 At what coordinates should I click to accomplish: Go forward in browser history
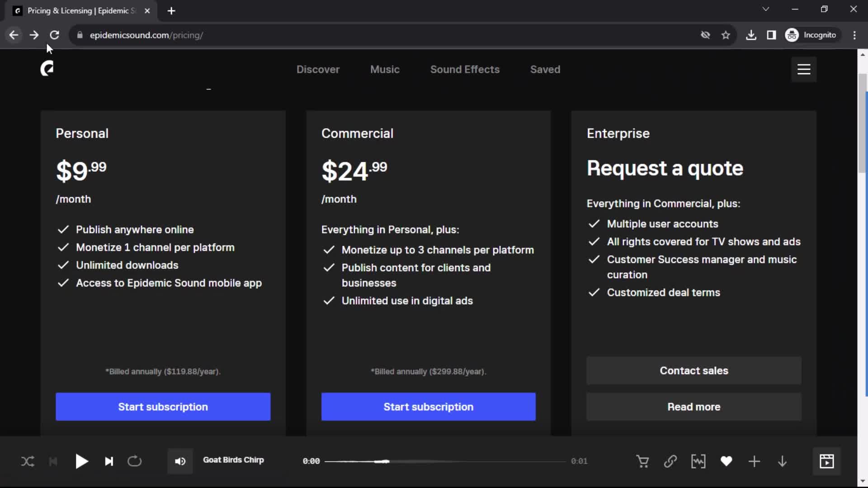click(x=34, y=35)
